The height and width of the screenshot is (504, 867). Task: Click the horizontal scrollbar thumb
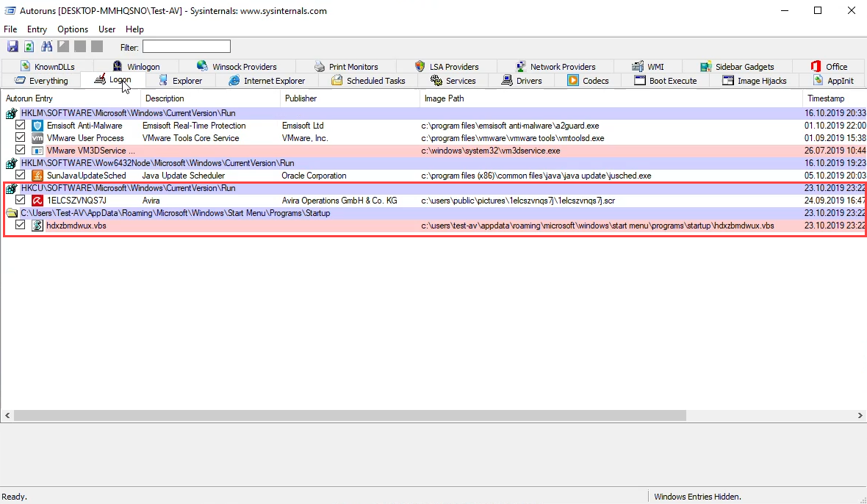coord(349,416)
